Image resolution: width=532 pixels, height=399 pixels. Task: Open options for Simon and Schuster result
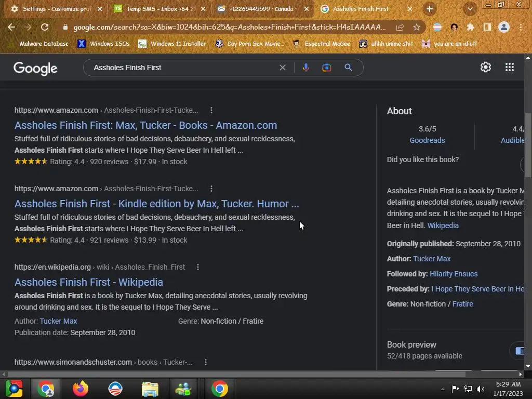(x=206, y=362)
